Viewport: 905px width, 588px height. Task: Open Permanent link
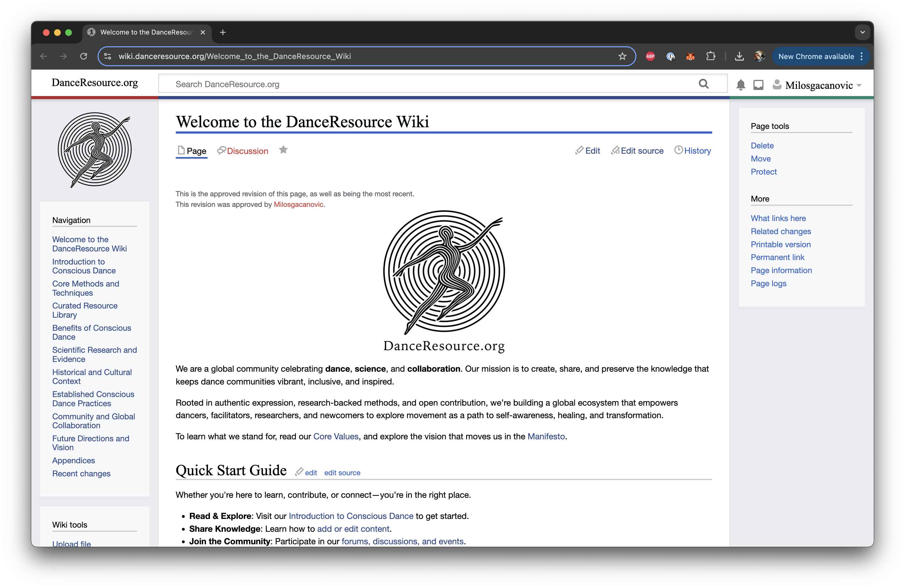[x=777, y=257]
